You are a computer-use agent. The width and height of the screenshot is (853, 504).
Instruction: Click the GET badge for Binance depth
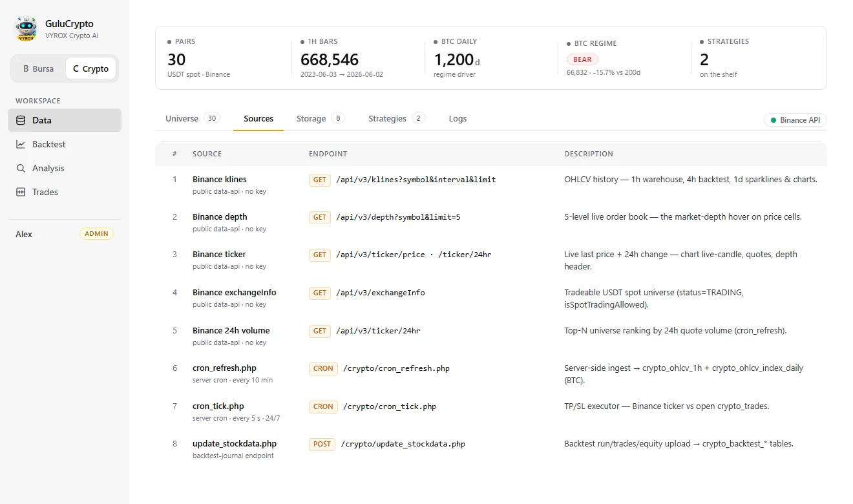click(320, 217)
